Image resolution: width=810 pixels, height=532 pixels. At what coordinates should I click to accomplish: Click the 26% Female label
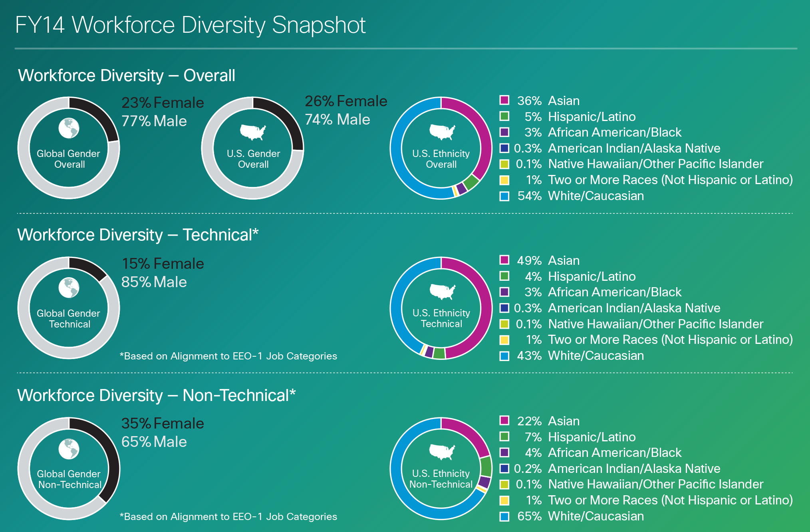point(346,101)
